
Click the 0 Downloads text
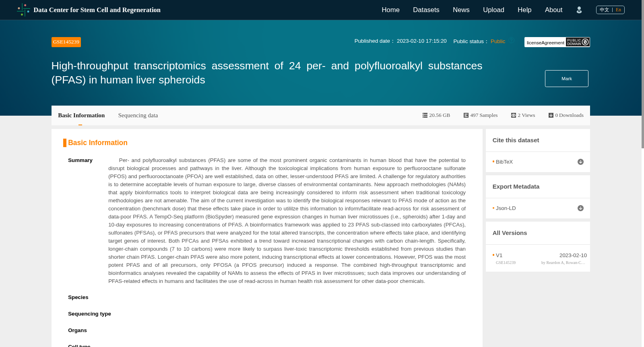569,115
